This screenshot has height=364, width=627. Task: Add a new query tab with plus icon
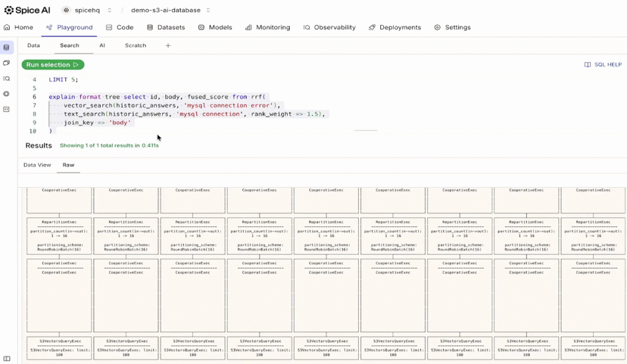tap(168, 45)
